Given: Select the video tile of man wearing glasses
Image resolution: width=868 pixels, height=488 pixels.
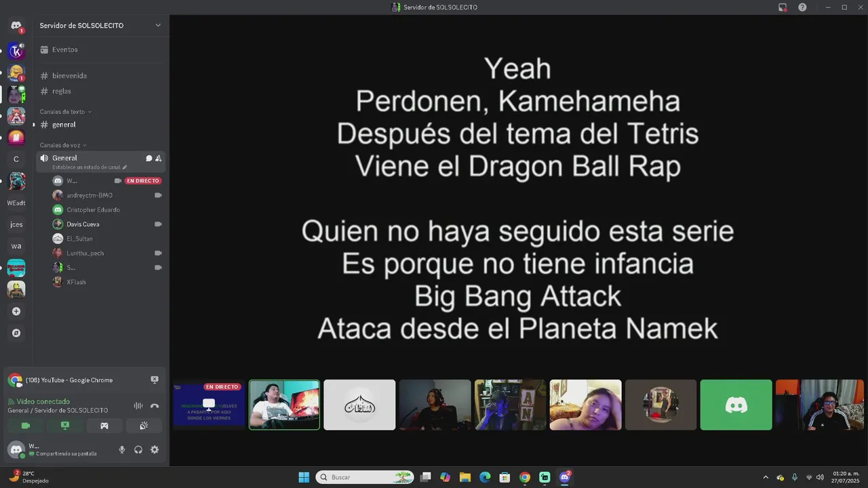Looking at the screenshot, I should [820, 405].
